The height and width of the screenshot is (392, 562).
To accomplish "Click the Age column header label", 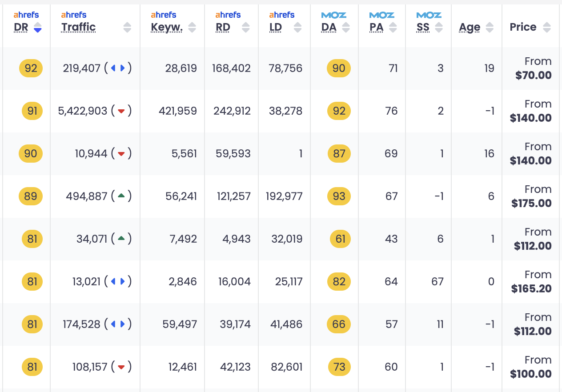I will tap(470, 28).
